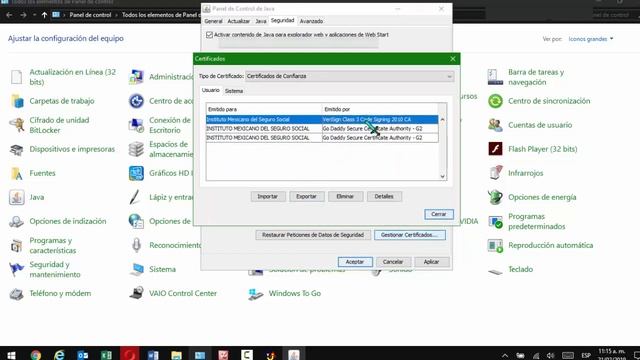Viewport: 640px width, 360px height.
Task: Toggle Activar contenido de Java checkbox
Action: click(x=210, y=35)
